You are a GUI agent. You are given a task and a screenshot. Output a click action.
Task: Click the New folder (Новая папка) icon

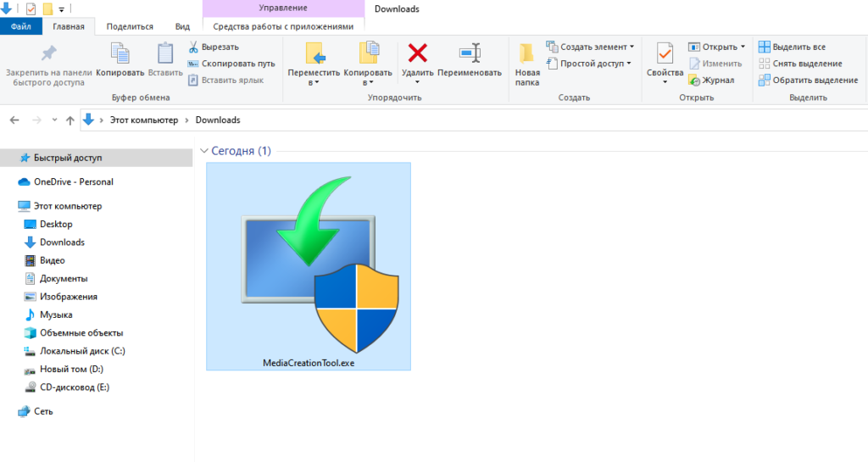[526, 53]
